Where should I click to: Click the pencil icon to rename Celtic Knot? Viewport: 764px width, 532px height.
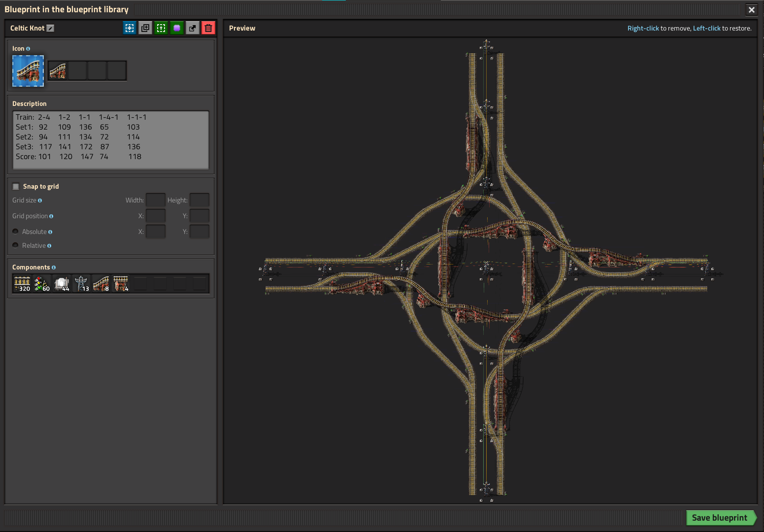pyautogui.click(x=50, y=29)
